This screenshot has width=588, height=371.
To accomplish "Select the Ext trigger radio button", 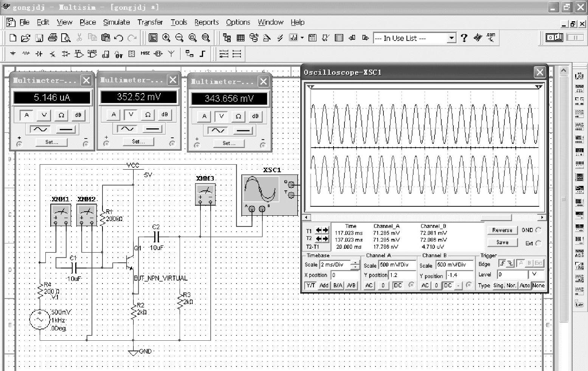I will click(538, 243).
